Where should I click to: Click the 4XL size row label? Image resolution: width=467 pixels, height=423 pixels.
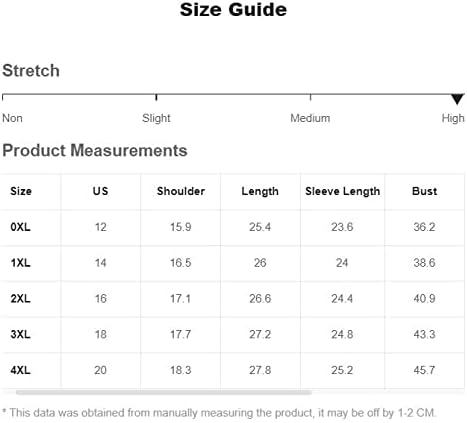[x=20, y=370]
